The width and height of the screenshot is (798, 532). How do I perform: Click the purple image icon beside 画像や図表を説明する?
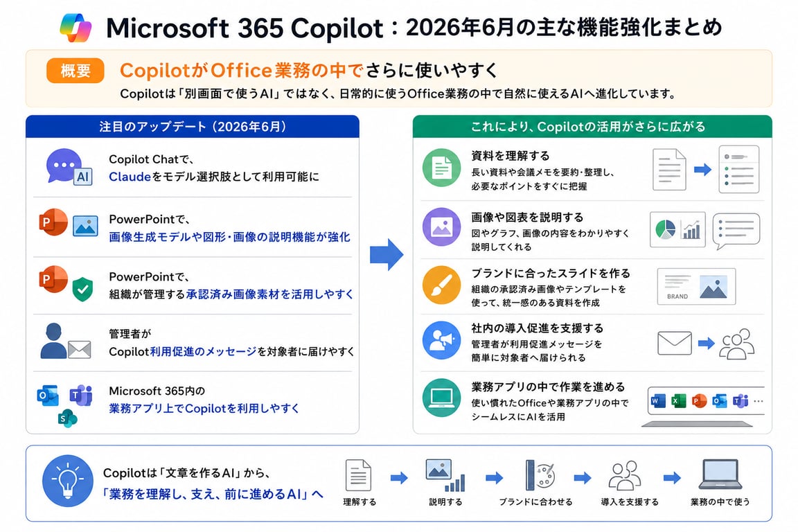point(441,227)
